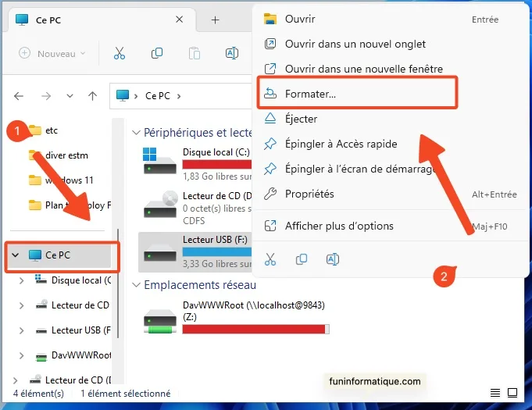
Task: Choose Ouvrir in the context menu
Action: 390,19
